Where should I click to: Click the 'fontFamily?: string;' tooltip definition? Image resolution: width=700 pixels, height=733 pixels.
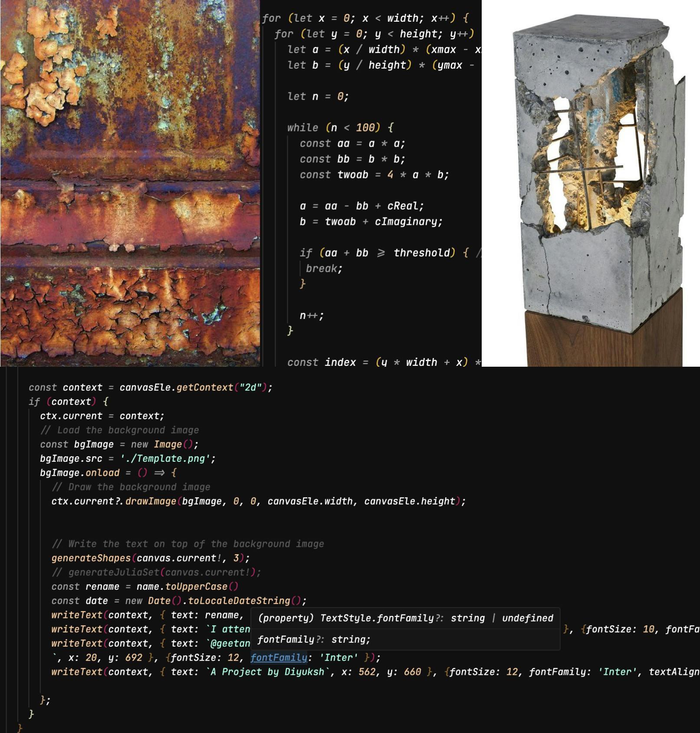click(314, 639)
